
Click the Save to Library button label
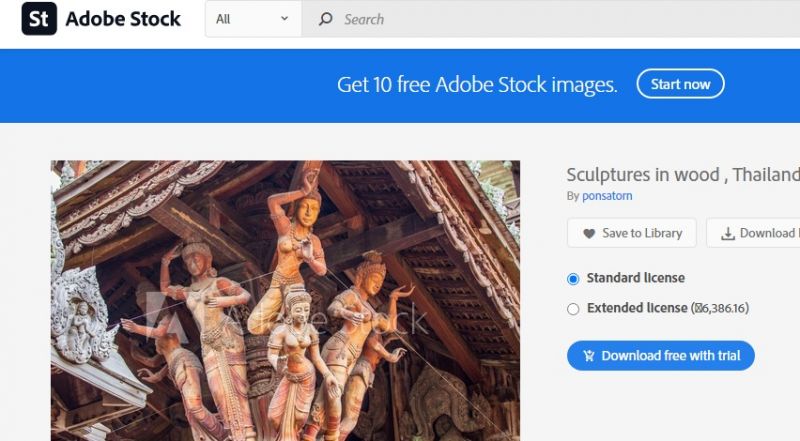pos(641,233)
